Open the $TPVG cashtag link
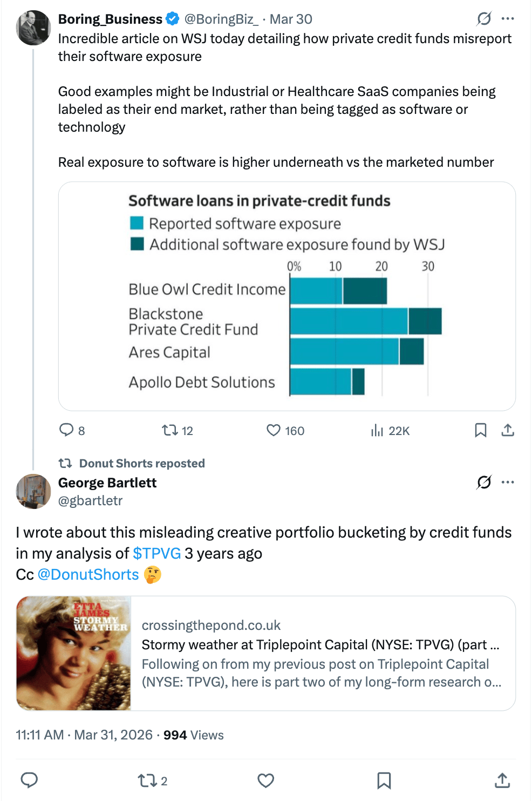532x801 pixels. (156, 553)
